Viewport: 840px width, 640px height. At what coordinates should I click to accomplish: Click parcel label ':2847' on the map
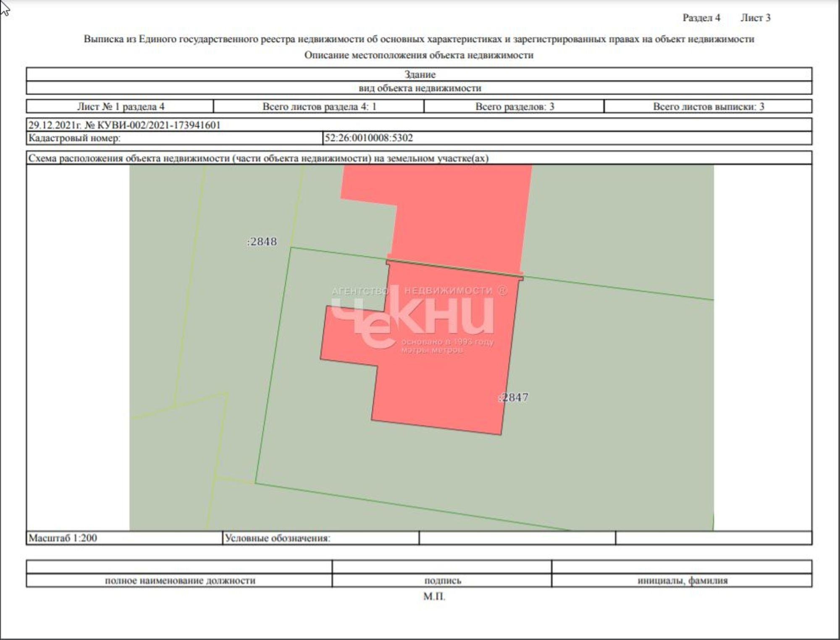pos(513,397)
